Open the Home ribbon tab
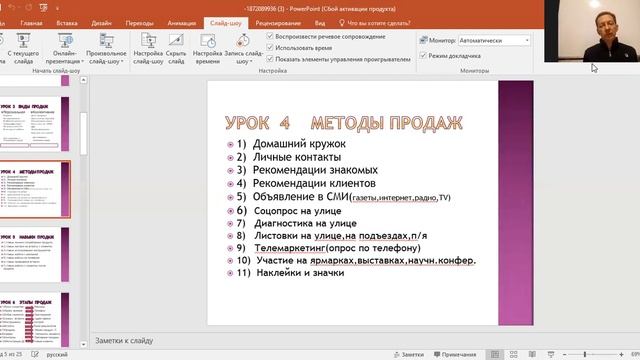The width and height of the screenshot is (640, 360). (x=31, y=23)
